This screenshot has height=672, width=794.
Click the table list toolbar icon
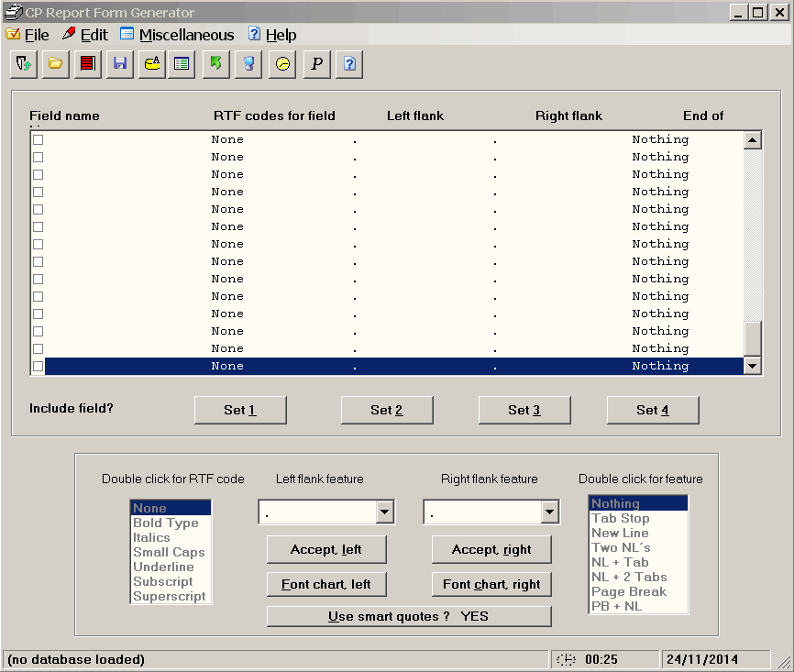[x=182, y=64]
